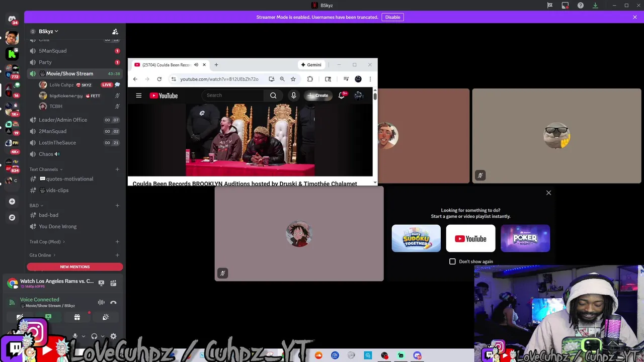The image size is (644, 362).
Task: Select the Movie/Show Stream channel
Action: (74, 73)
